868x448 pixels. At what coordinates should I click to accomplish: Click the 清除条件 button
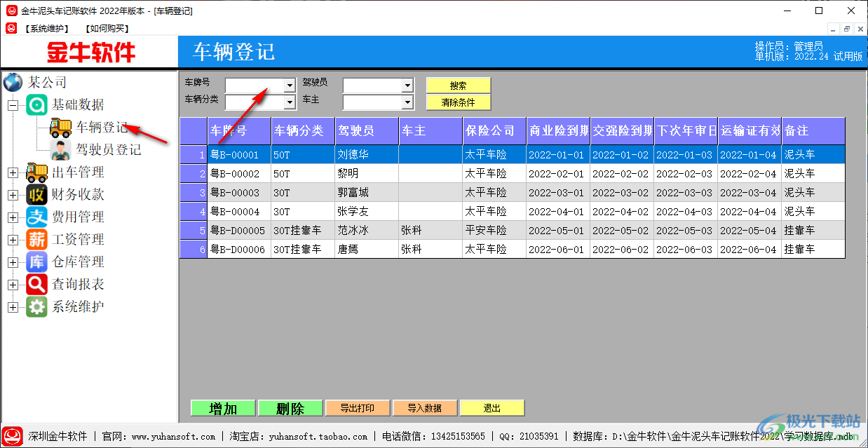[458, 102]
